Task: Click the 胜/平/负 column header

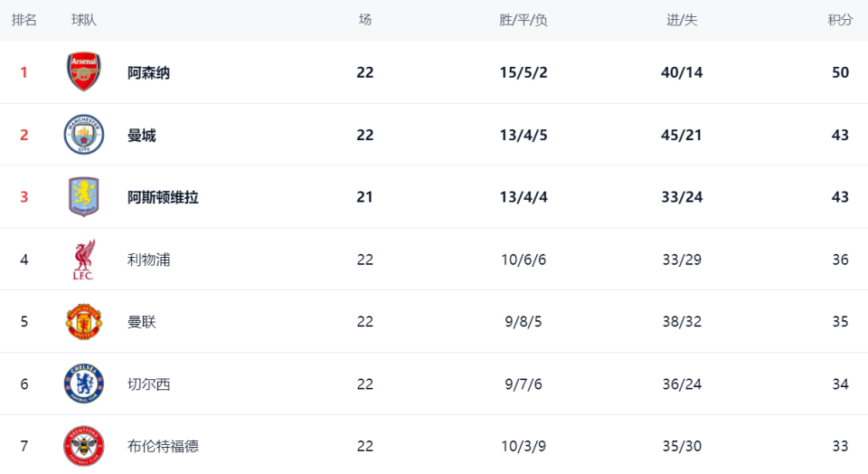Action: pyautogui.click(x=524, y=20)
